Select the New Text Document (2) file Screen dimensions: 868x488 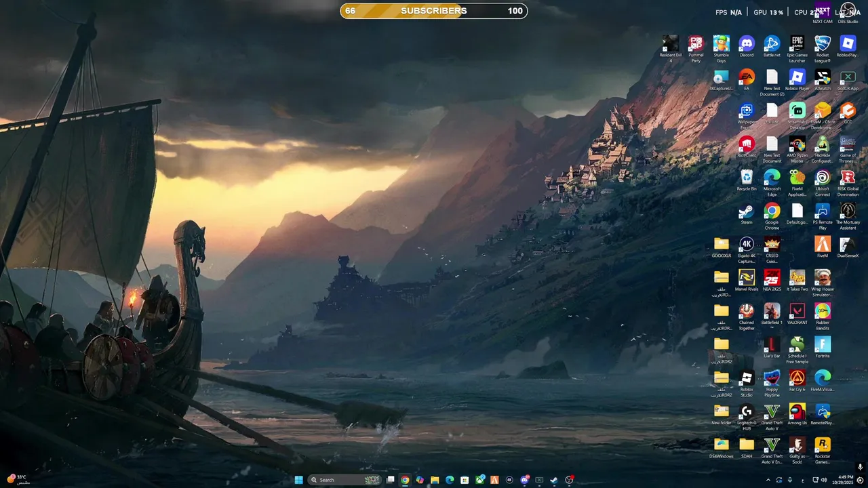772,83
